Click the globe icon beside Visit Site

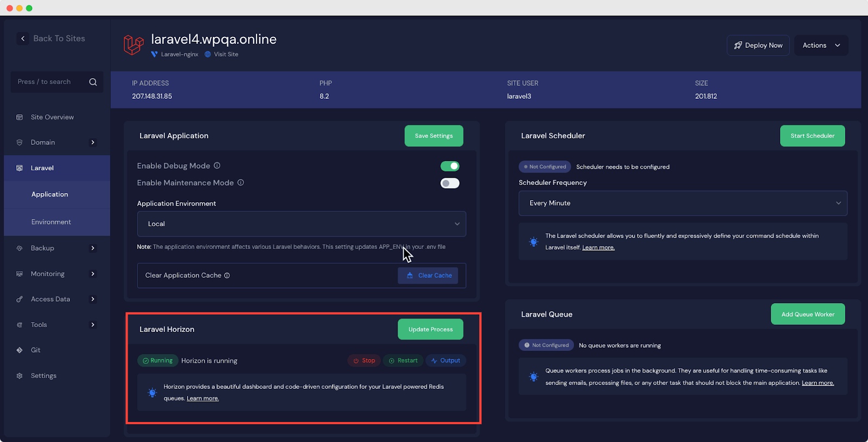[x=208, y=54]
